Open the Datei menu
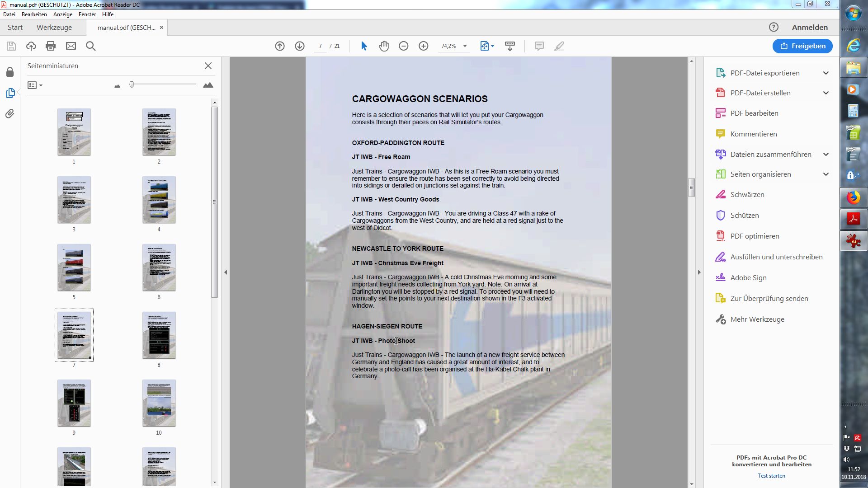This screenshot has width=868, height=488. [9, 14]
